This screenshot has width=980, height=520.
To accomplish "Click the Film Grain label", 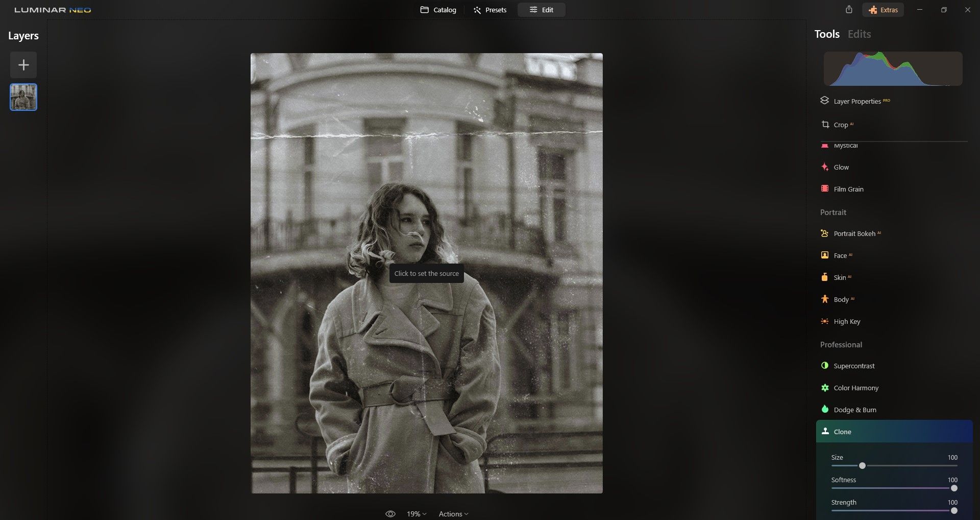I will pos(848,189).
